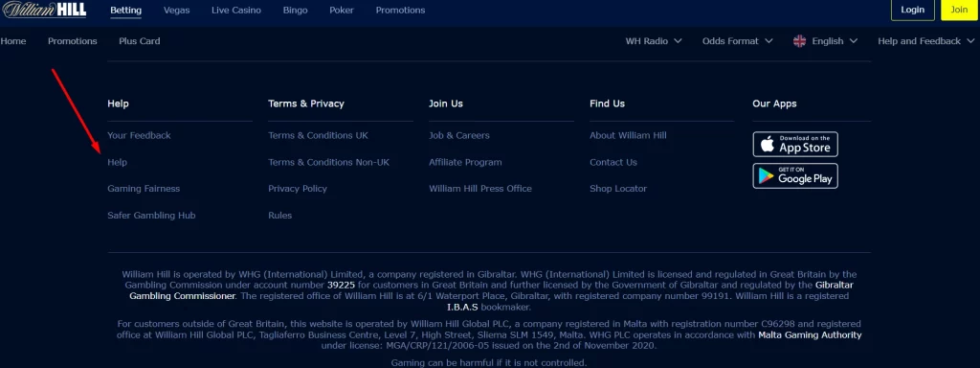Open Promotions in the secondary menu
Screen dimensions: 980x368
coord(73,40)
